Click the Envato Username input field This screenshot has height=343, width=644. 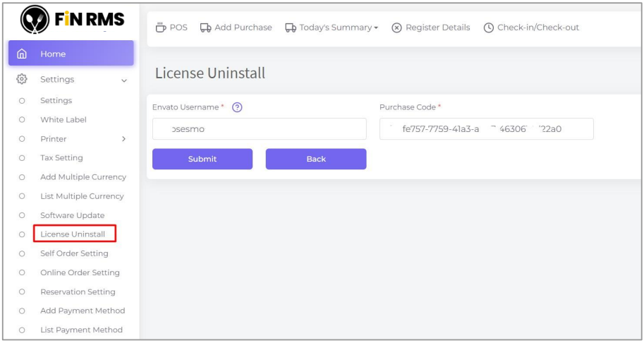pos(259,129)
